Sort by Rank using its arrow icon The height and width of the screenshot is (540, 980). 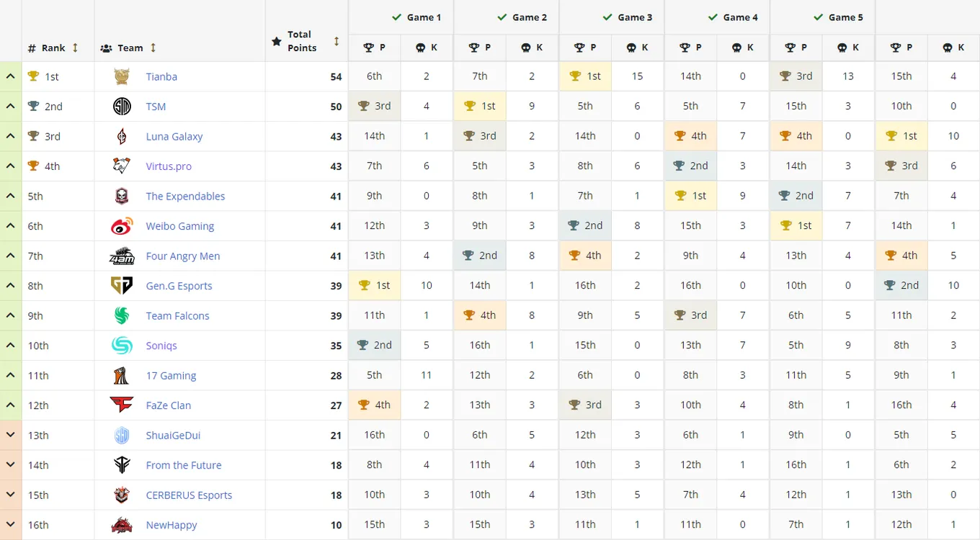click(75, 48)
